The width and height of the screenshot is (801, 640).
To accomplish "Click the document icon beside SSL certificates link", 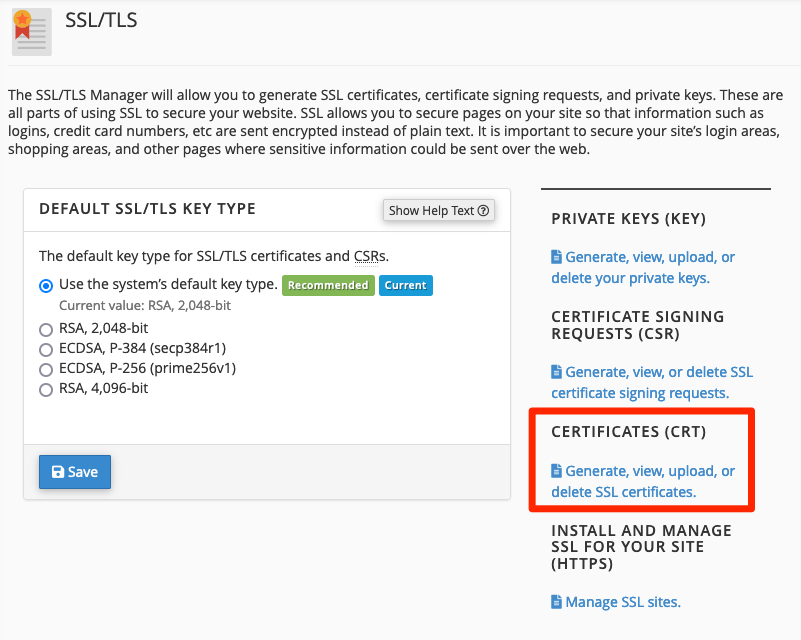I will pos(557,471).
